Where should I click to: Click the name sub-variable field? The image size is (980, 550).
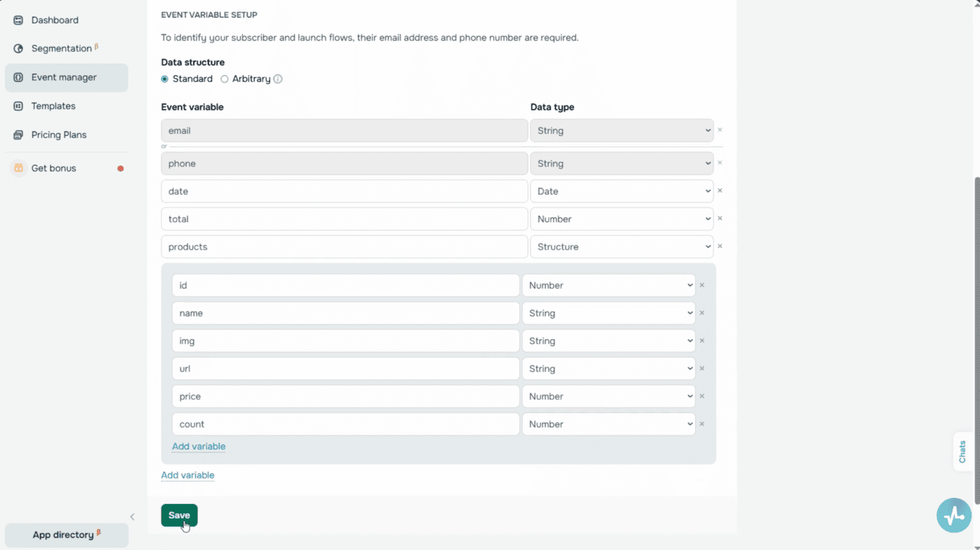pyautogui.click(x=346, y=313)
